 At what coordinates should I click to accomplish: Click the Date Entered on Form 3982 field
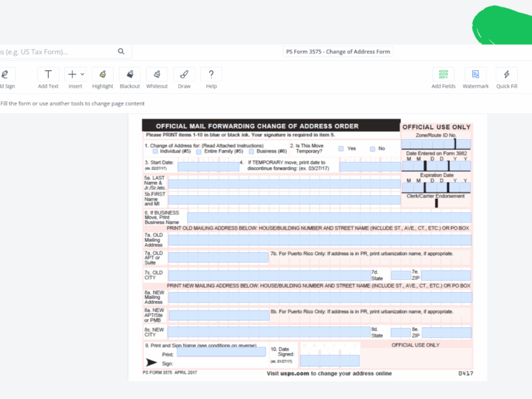pos(436,166)
